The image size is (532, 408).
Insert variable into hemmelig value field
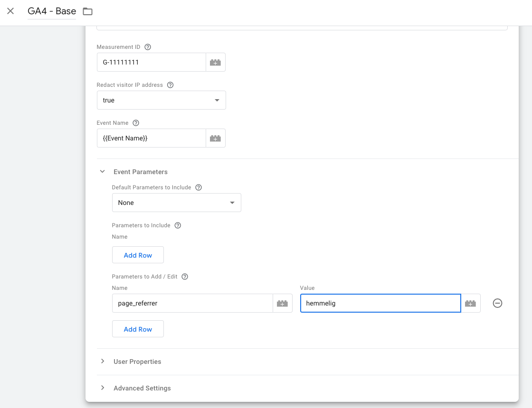pos(470,303)
